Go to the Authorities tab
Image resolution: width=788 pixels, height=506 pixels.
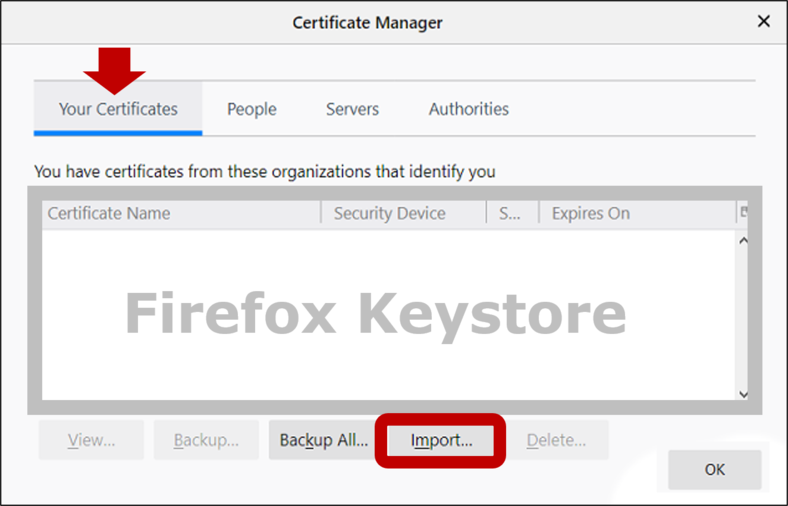[468, 109]
